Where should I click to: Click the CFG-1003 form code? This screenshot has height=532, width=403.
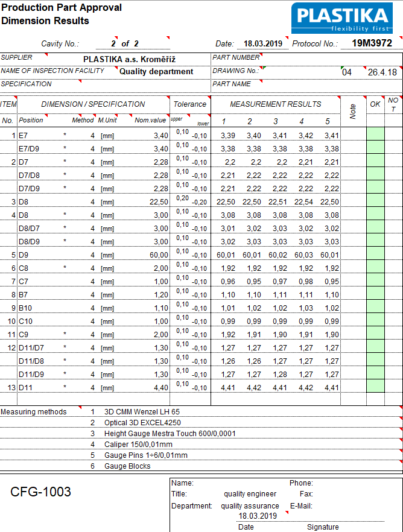click(x=40, y=492)
